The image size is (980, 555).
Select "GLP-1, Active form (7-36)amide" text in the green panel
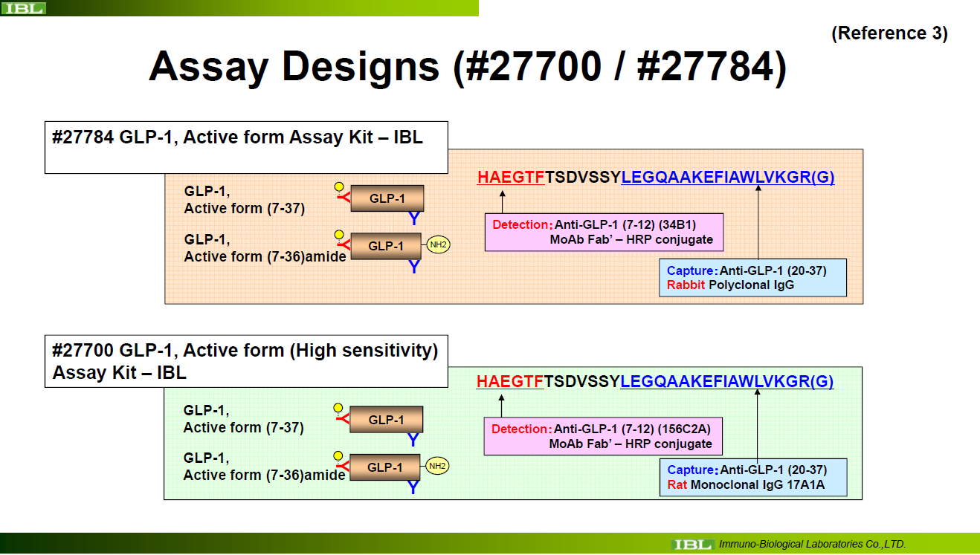pyautogui.click(x=265, y=467)
